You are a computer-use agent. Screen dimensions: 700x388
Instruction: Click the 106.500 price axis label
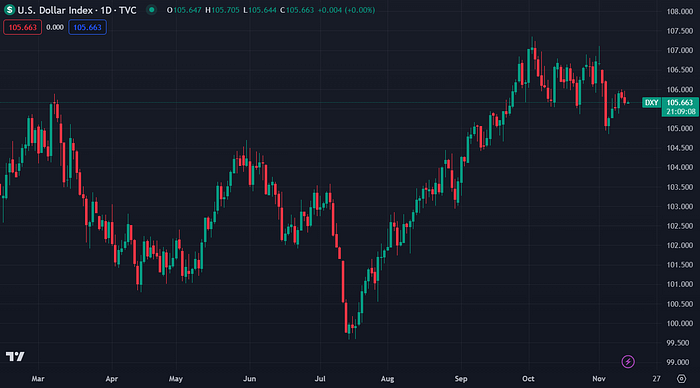point(679,70)
